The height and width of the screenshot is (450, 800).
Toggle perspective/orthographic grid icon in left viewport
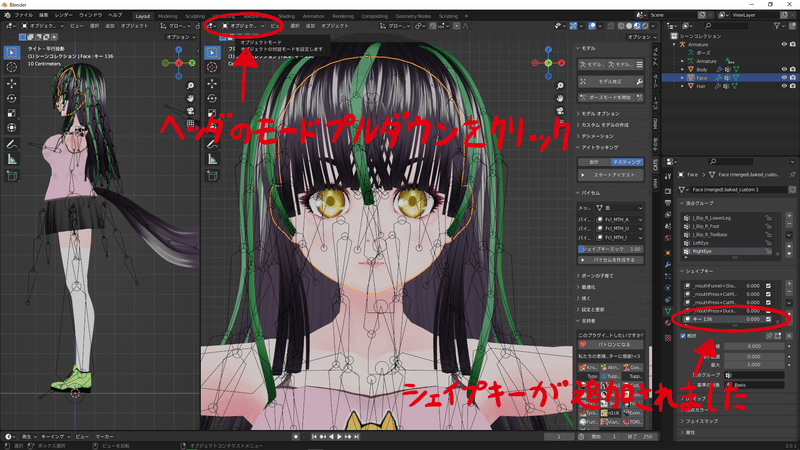point(190,123)
